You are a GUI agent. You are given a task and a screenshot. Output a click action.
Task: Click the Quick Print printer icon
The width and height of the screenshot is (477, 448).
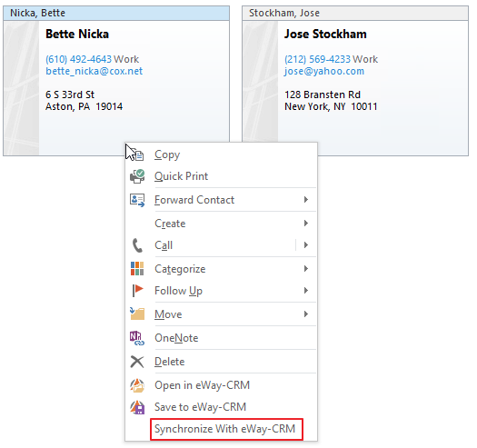137,176
